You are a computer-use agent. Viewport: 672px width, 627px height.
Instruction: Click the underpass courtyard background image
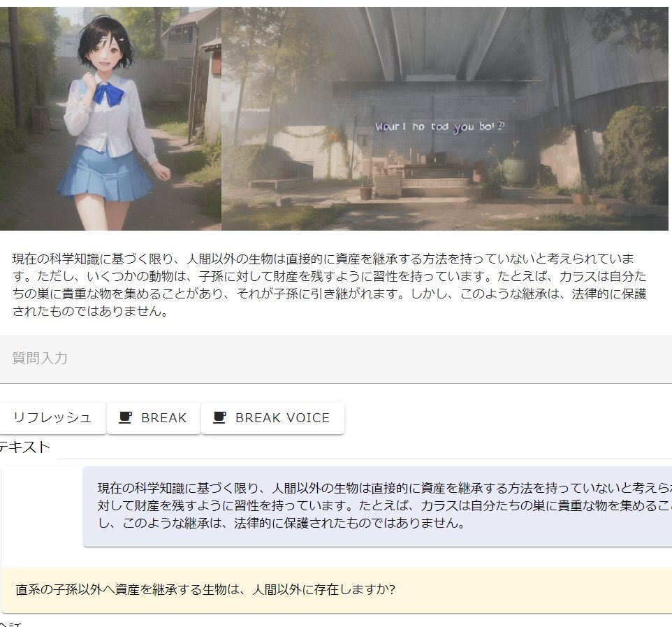pyautogui.click(x=444, y=119)
